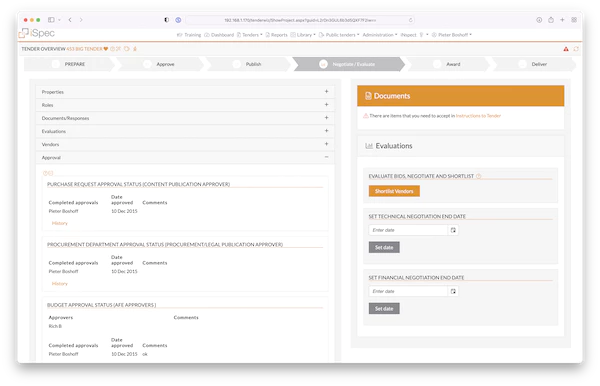Select the PREPARE stage step
The width and height of the screenshot is (600, 386).
point(69,64)
